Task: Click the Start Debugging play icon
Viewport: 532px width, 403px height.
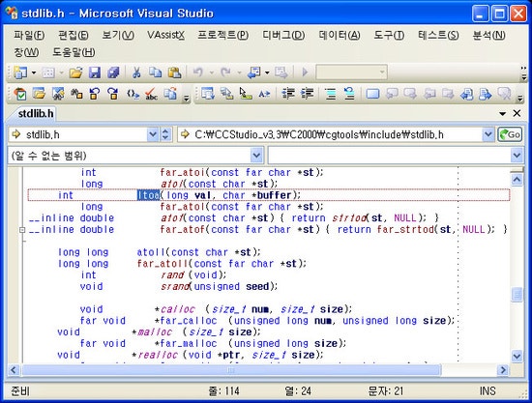Action: (305, 72)
